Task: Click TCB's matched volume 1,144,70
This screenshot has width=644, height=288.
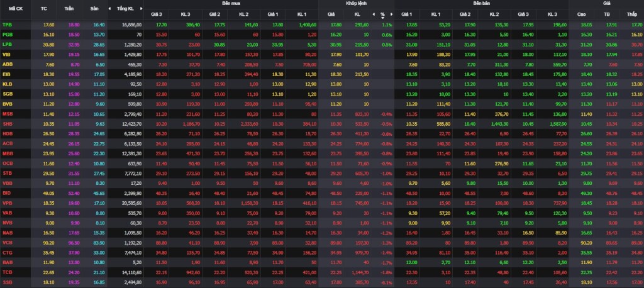Action: click(x=360, y=272)
